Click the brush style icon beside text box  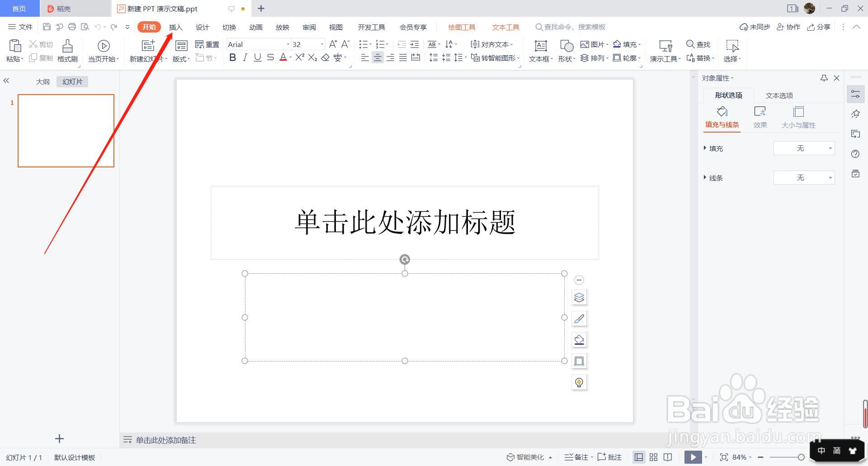point(579,319)
